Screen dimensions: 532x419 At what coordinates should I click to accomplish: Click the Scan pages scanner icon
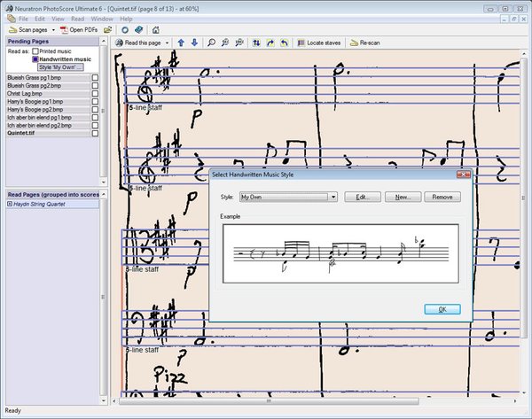tap(12, 30)
